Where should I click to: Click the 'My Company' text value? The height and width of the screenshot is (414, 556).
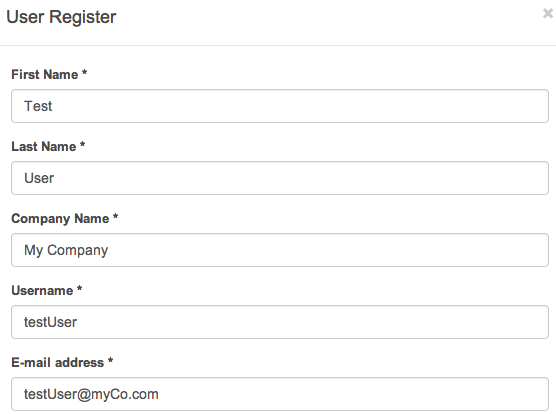(x=66, y=250)
